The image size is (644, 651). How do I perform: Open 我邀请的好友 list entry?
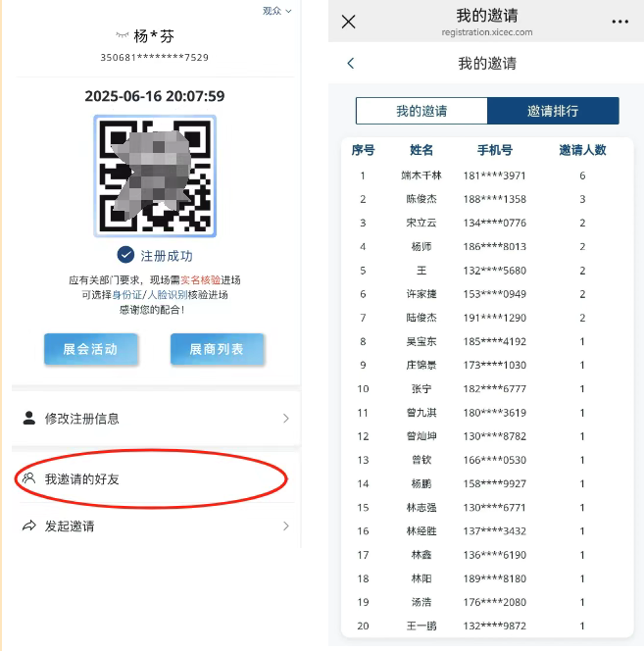83,479
